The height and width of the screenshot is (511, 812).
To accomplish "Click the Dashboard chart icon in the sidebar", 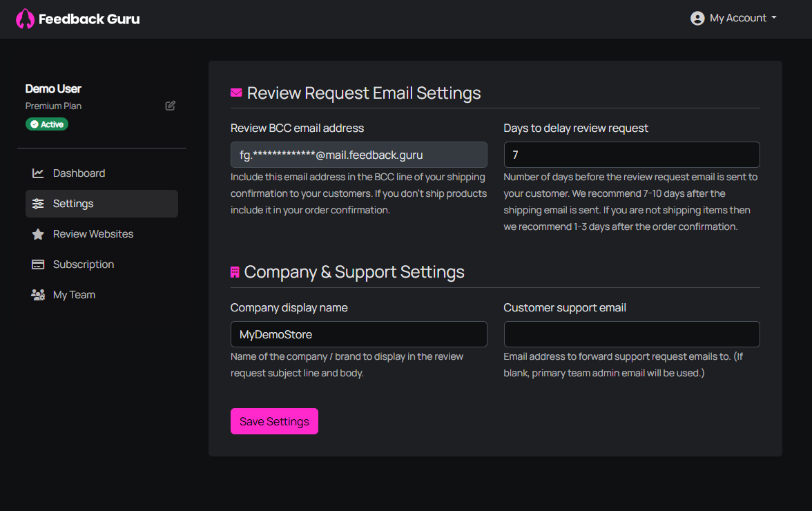I will [38, 173].
